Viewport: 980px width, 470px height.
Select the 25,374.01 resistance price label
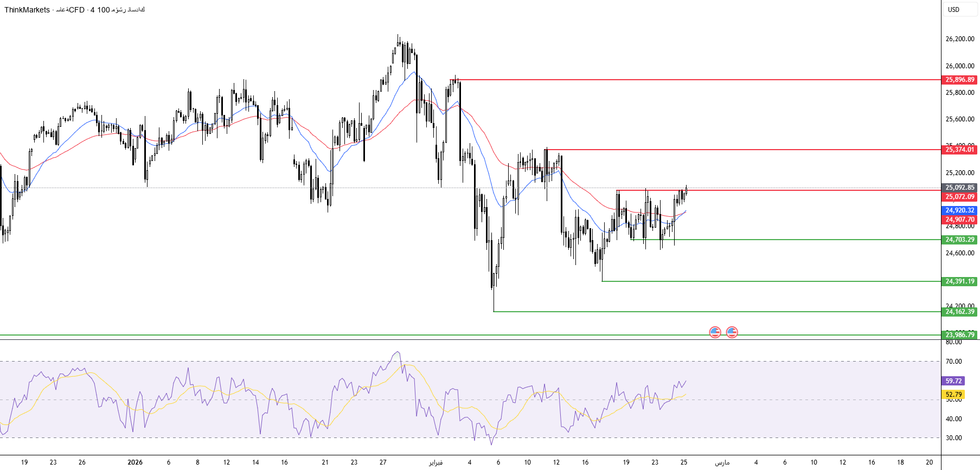[x=959, y=150]
